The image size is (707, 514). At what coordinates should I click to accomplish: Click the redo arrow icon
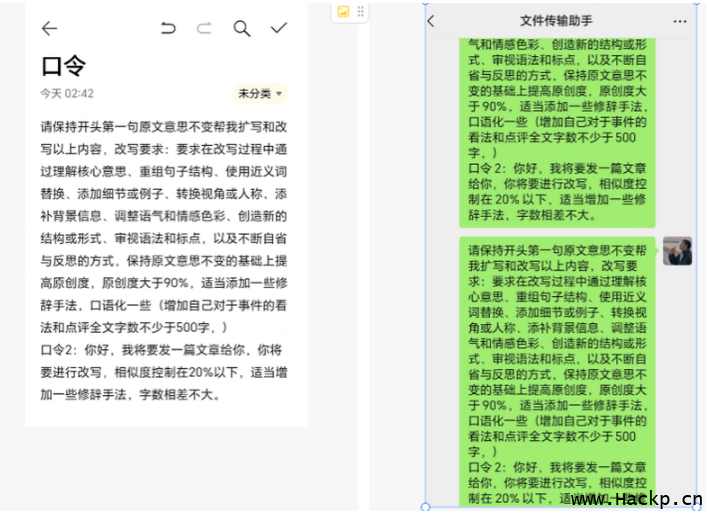(204, 28)
